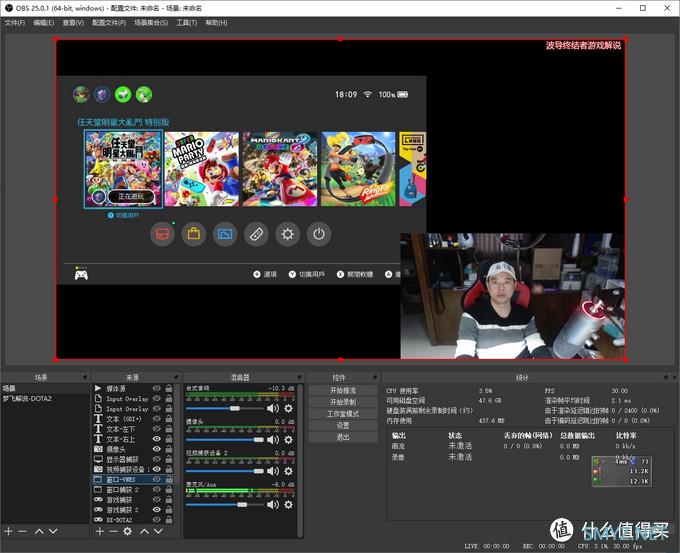
Task: Open the 编辑(E) menu
Action: coord(44,23)
